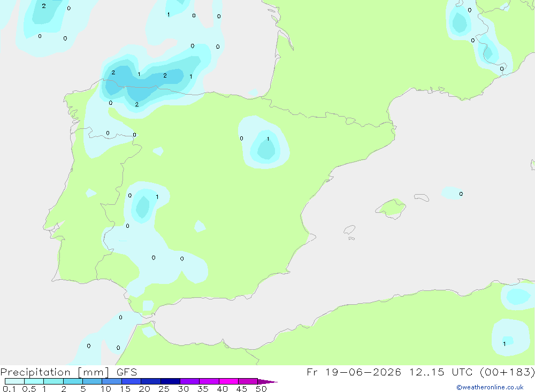Click the 25–30 mm dark navy legend swatch
Viewport: 535px width, 392px height.
pyautogui.click(x=170, y=381)
